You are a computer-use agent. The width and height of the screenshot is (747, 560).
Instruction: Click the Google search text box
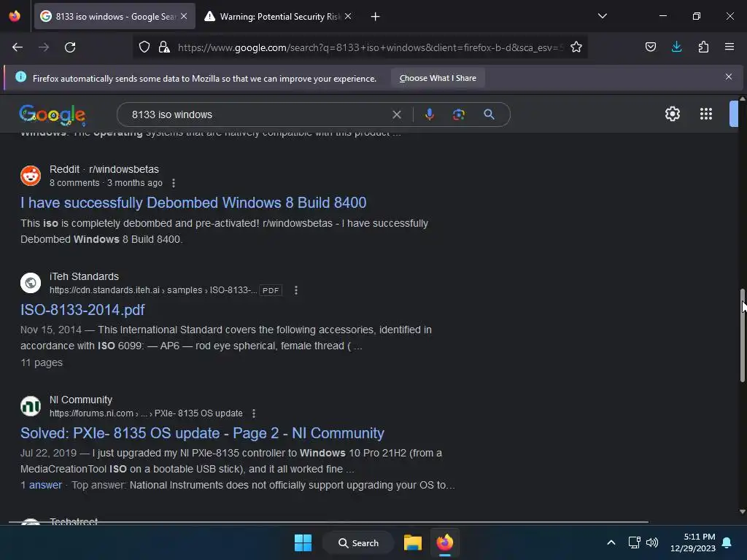(258, 114)
